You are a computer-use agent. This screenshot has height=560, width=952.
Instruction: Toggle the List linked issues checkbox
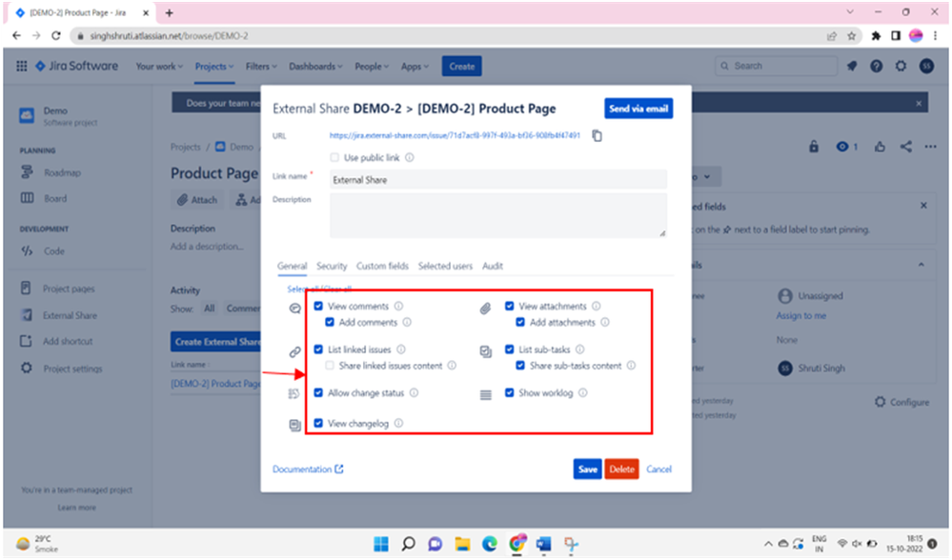pyautogui.click(x=318, y=350)
